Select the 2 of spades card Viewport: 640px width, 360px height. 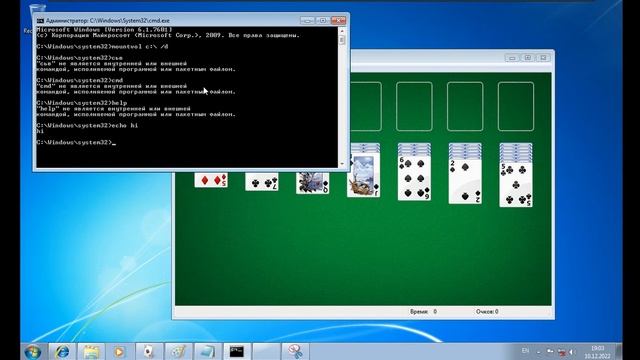464,181
